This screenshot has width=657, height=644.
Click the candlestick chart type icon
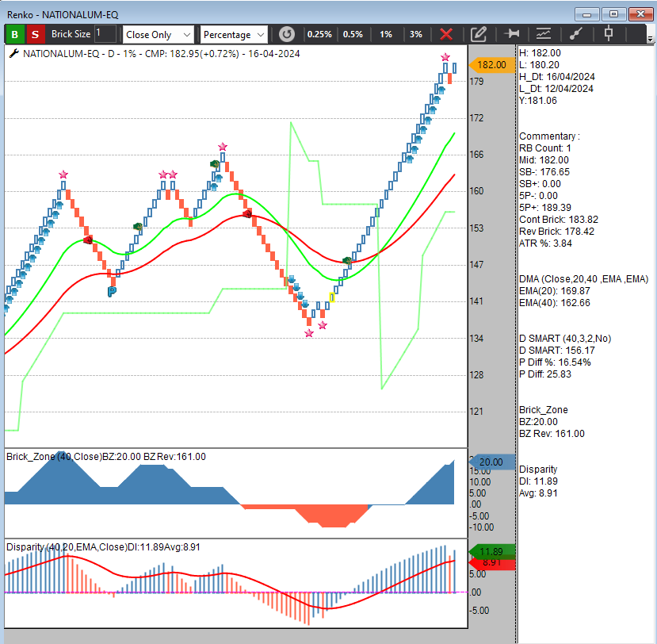tap(609, 33)
